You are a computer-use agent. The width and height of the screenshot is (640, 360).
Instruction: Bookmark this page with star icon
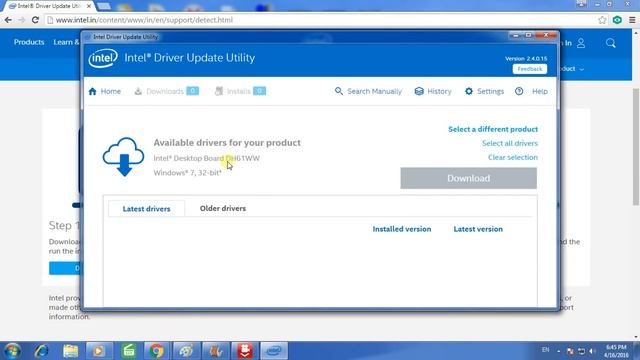pyautogui.click(x=602, y=20)
